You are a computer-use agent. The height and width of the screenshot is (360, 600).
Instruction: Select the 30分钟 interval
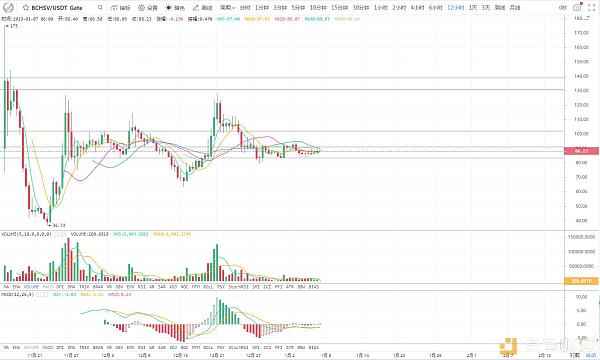tap(361, 7)
